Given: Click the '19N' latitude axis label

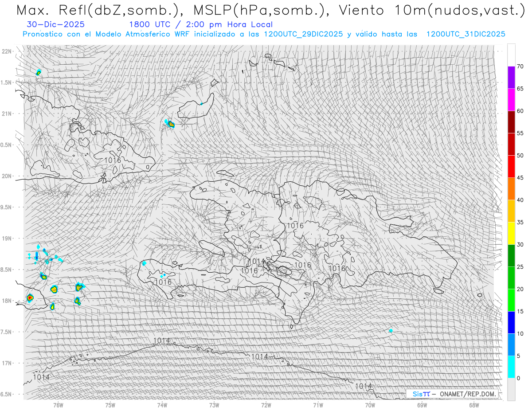Looking at the screenshot, I should pyautogui.click(x=7, y=239).
